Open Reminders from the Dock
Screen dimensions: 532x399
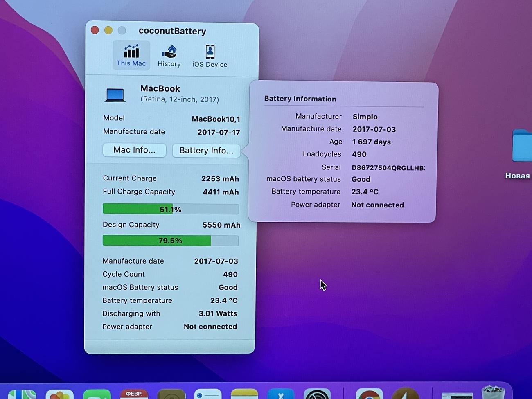(208, 394)
